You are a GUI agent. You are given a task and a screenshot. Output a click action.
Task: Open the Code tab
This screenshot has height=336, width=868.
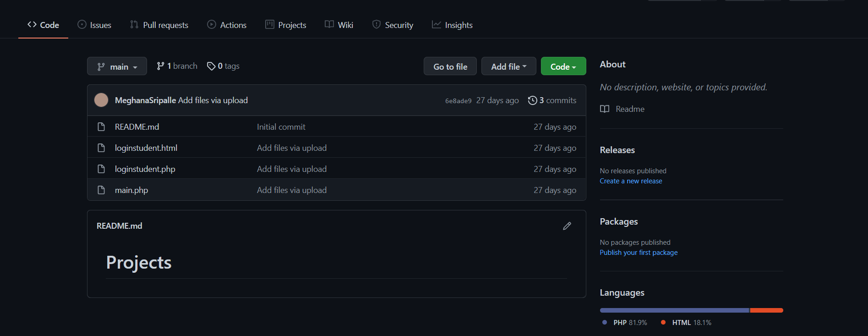pyautogui.click(x=43, y=25)
